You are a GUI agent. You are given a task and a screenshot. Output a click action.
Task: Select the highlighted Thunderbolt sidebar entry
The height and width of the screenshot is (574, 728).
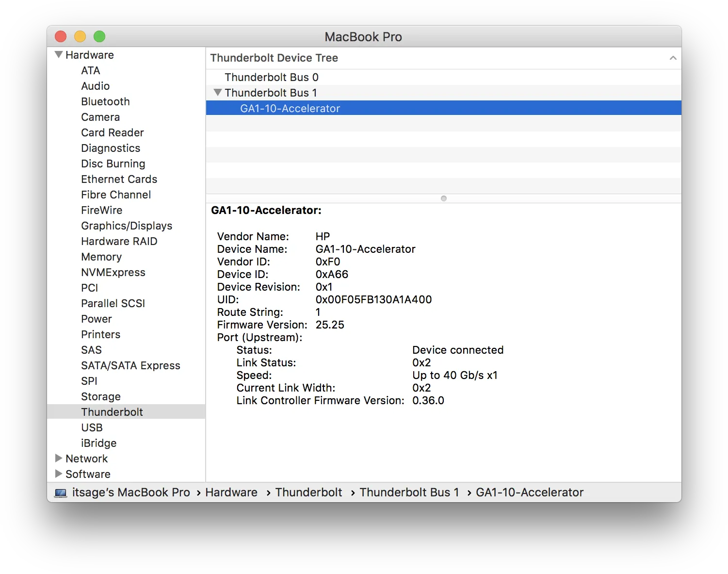click(x=126, y=411)
